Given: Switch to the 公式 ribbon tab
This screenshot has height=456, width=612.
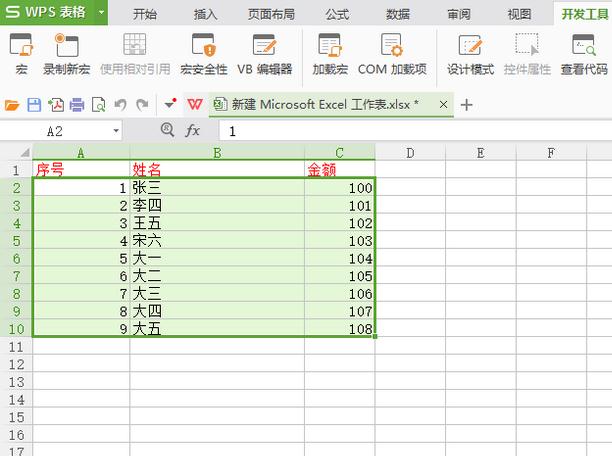Looking at the screenshot, I should (x=337, y=14).
